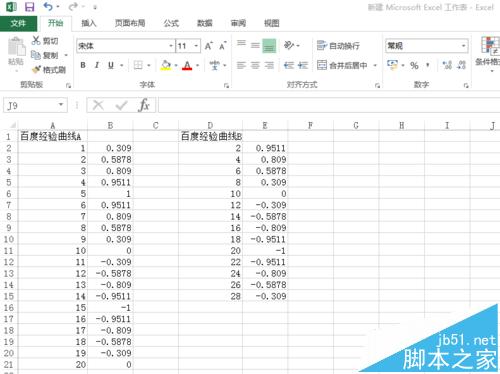
Task: Increase indent
Action: tap(303, 65)
